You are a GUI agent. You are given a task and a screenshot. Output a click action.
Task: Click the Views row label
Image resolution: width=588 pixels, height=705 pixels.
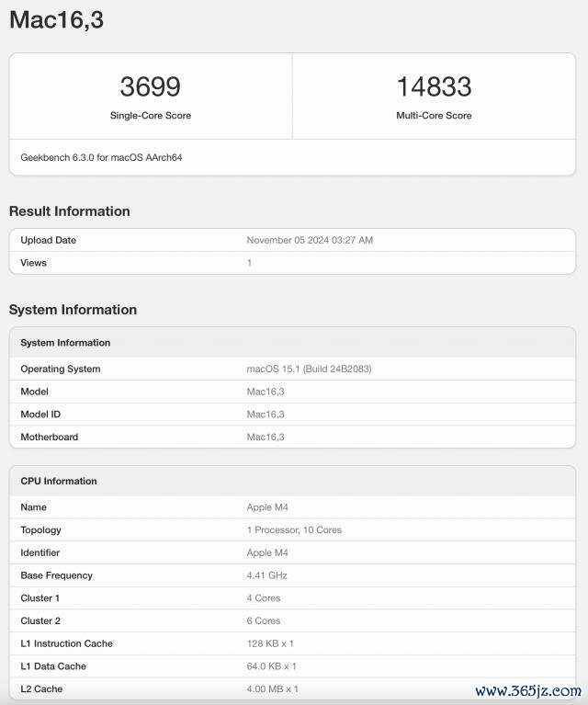click(33, 263)
